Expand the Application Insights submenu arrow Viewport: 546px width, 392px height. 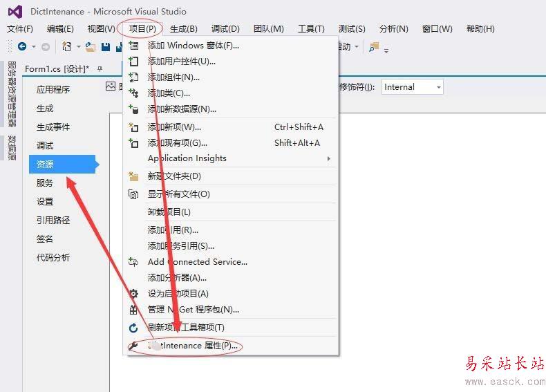click(x=328, y=158)
